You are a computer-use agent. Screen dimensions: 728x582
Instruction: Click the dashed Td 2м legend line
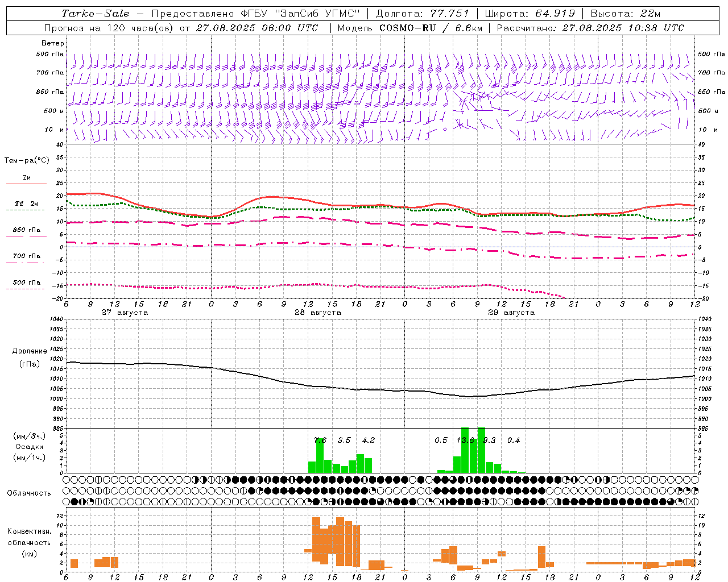pyautogui.click(x=25, y=210)
